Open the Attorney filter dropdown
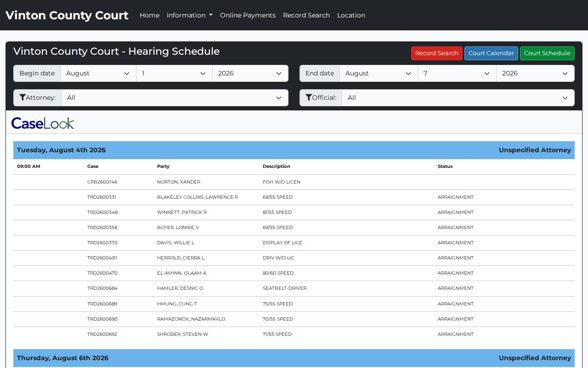The width and height of the screenshot is (588, 368). 175,98
